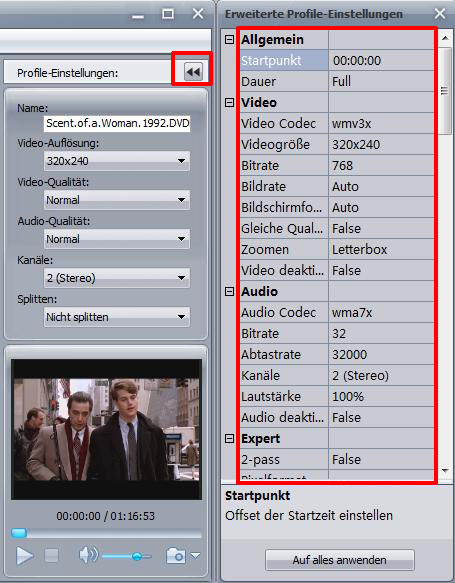Click the property grid scrollbar thumb
Viewport: 455px width, 583px height.
click(445, 90)
